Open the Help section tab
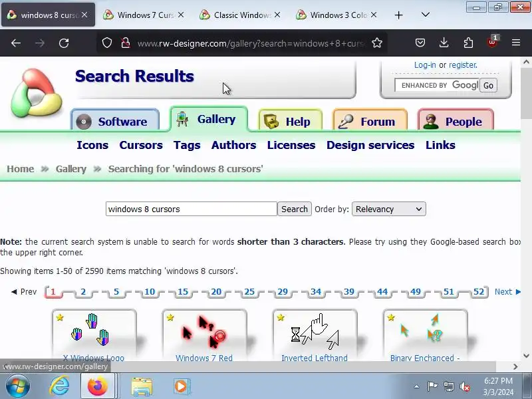Viewport: 532px width, 399px height. point(290,121)
